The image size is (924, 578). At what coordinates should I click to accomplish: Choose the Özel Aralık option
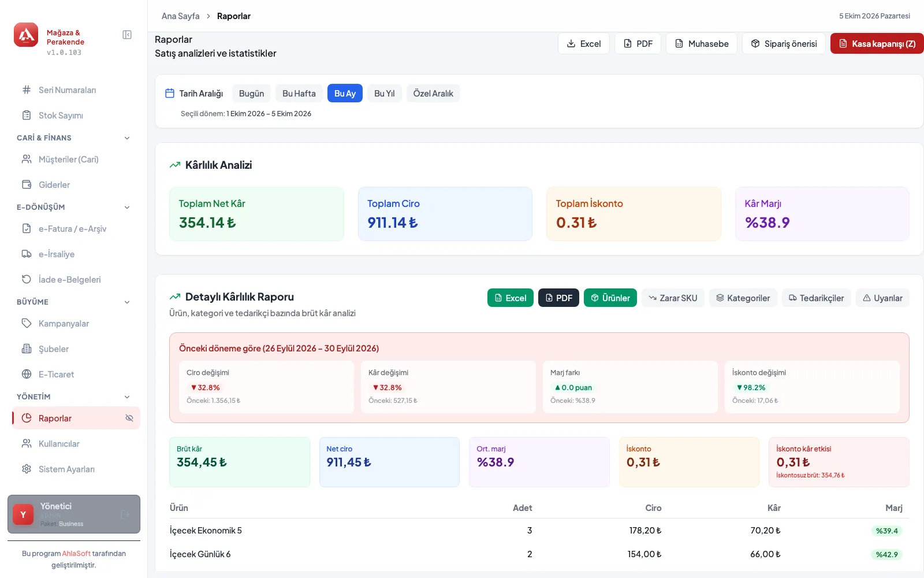[433, 93]
